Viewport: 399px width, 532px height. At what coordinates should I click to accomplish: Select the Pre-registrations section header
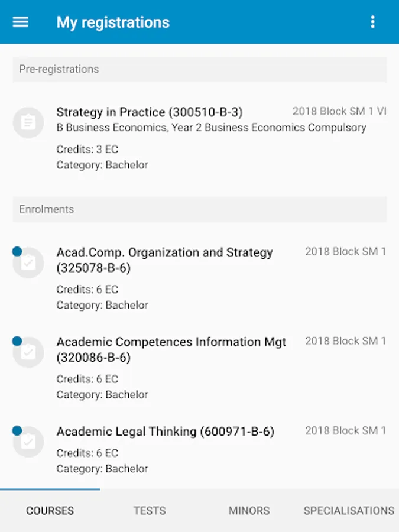point(200,70)
